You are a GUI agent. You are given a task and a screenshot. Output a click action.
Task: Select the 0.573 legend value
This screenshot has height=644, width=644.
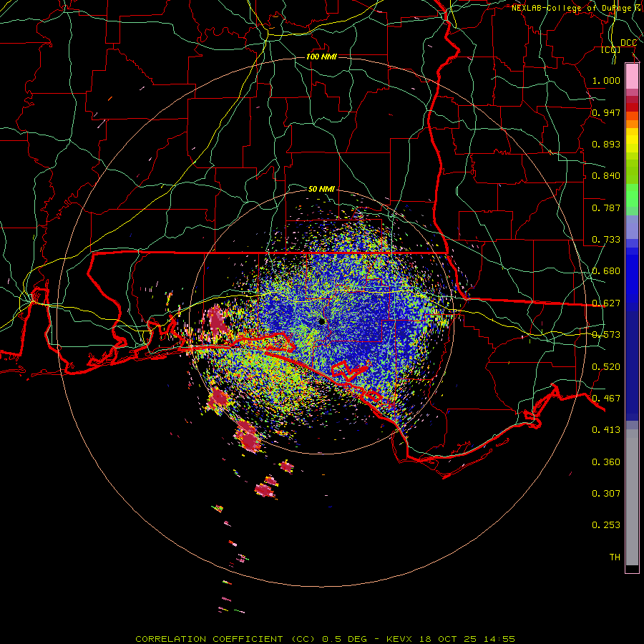coord(606,335)
